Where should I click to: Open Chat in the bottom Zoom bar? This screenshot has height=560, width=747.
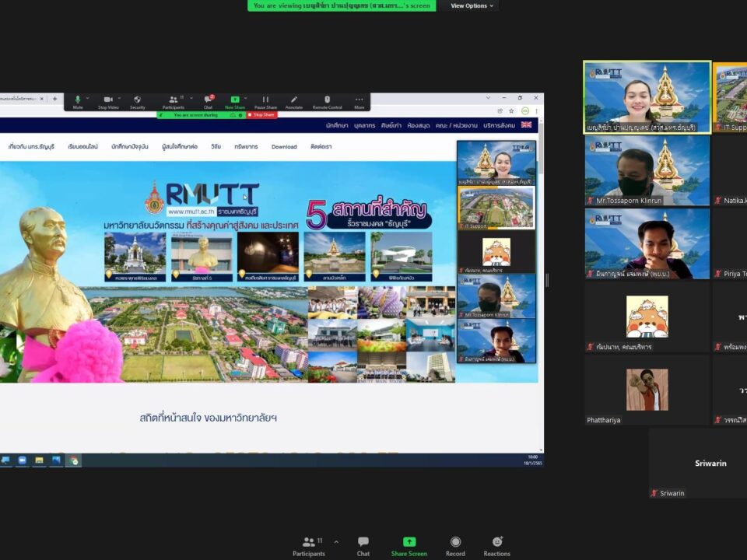[x=363, y=546]
